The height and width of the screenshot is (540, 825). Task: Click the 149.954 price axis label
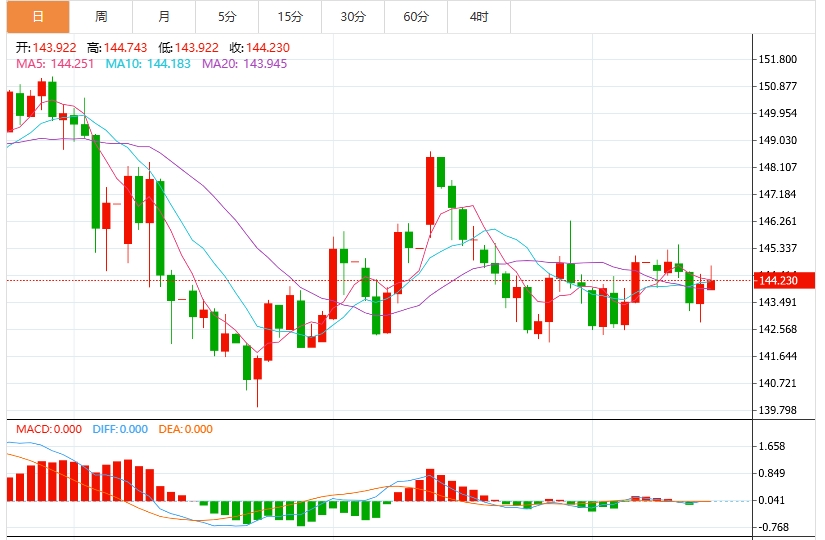point(778,114)
